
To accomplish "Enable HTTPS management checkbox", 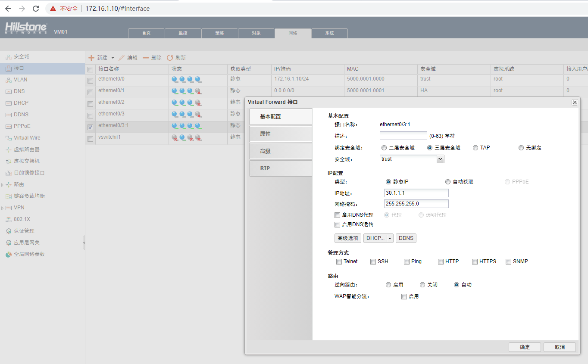I will click(475, 261).
